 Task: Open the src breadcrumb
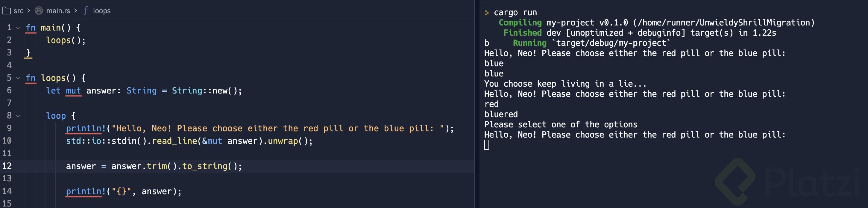pos(19,11)
